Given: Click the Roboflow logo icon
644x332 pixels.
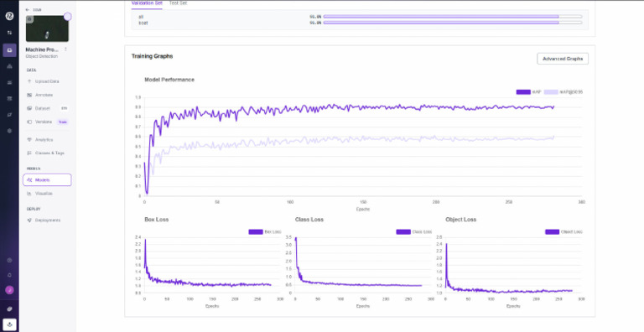Looking at the screenshot, I should point(9,16).
